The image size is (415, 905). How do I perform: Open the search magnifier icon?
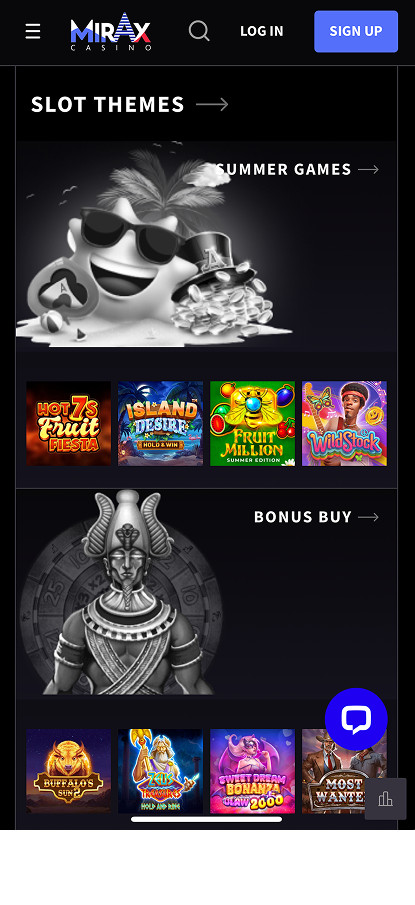tap(199, 31)
